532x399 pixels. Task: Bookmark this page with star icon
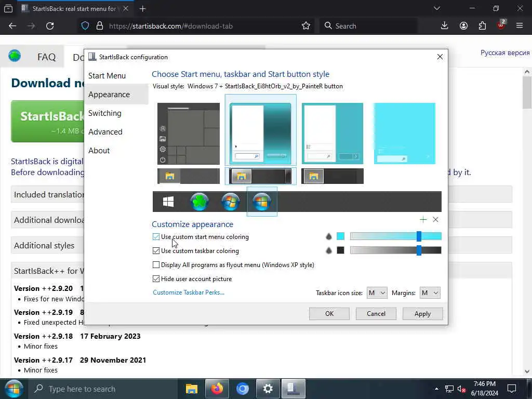(x=305, y=26)
